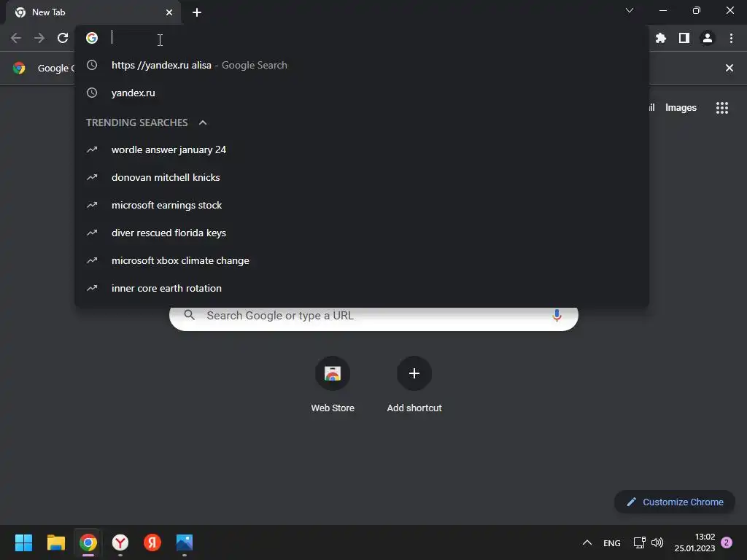The image size is (747, 560).
Task: Open the clock showing 13:02
Action: coord(694,542)
